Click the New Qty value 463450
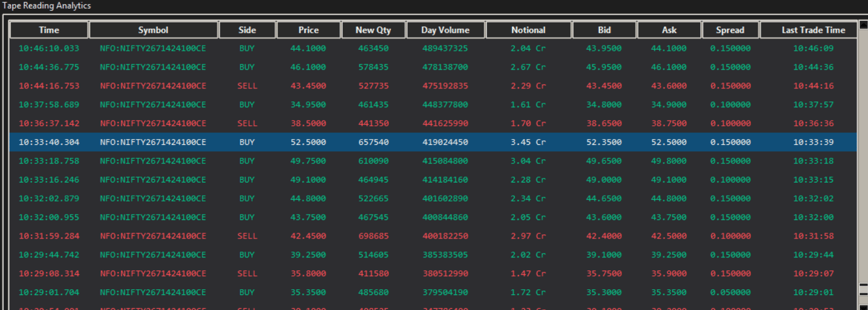The image size is (868, 310). point(373,49)
